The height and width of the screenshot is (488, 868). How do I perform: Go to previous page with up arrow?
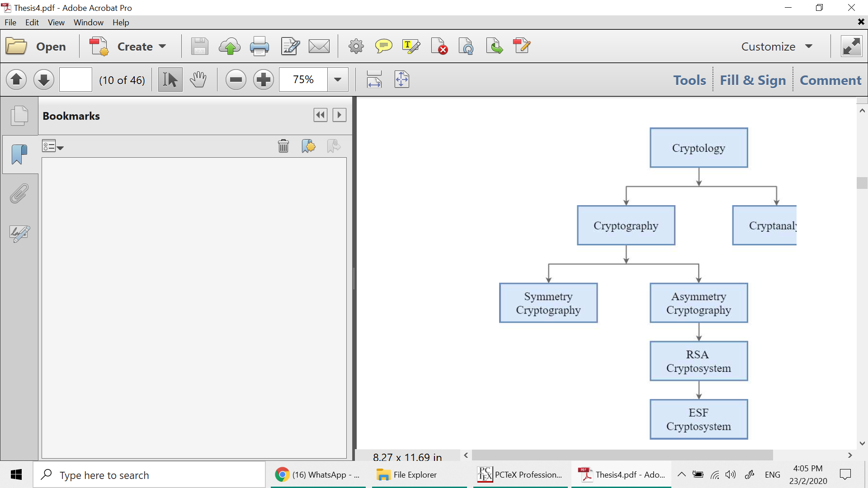(x=16, y=80)
